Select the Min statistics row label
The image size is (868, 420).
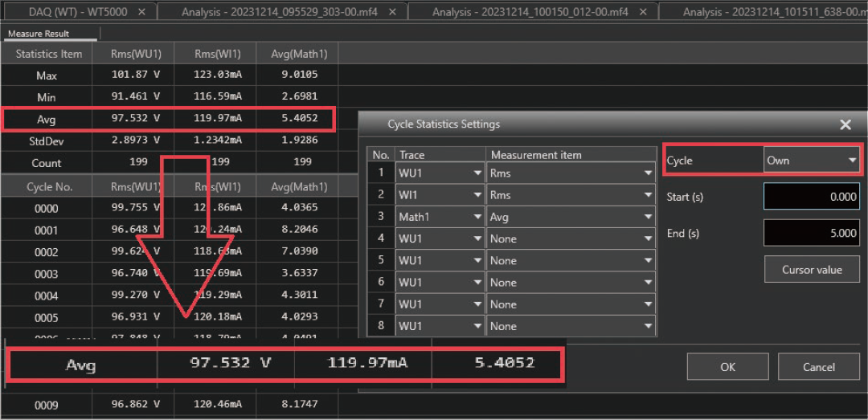(47, 97)
